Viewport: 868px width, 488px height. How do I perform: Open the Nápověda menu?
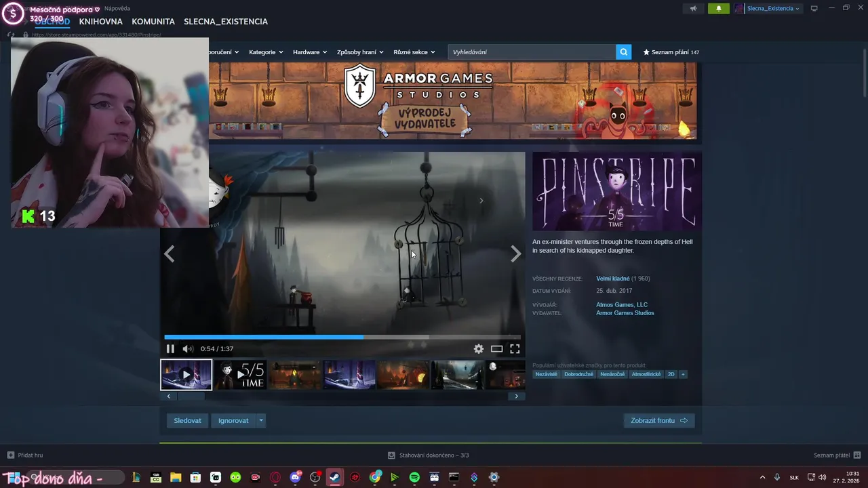coord(117,9)
